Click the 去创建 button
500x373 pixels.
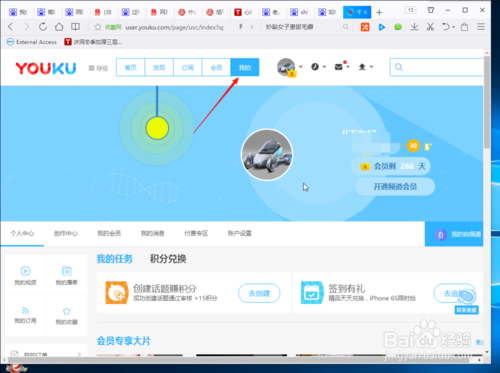point(259,293)
